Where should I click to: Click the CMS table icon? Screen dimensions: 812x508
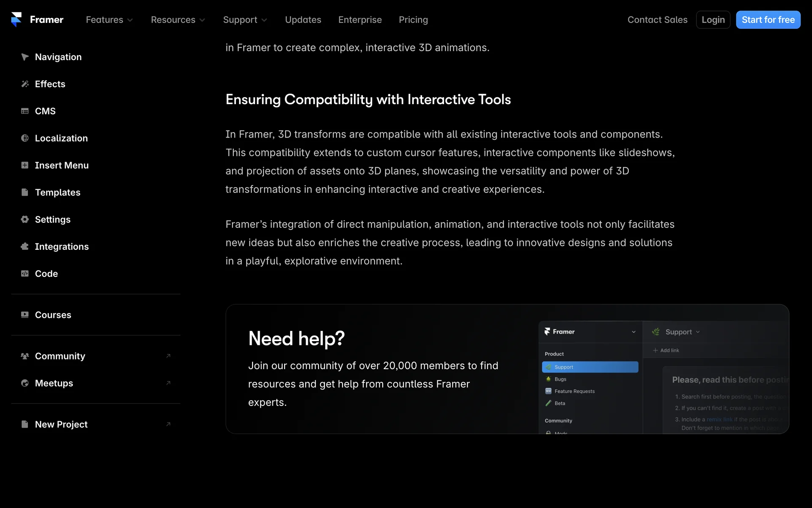(x=25, y=111)
